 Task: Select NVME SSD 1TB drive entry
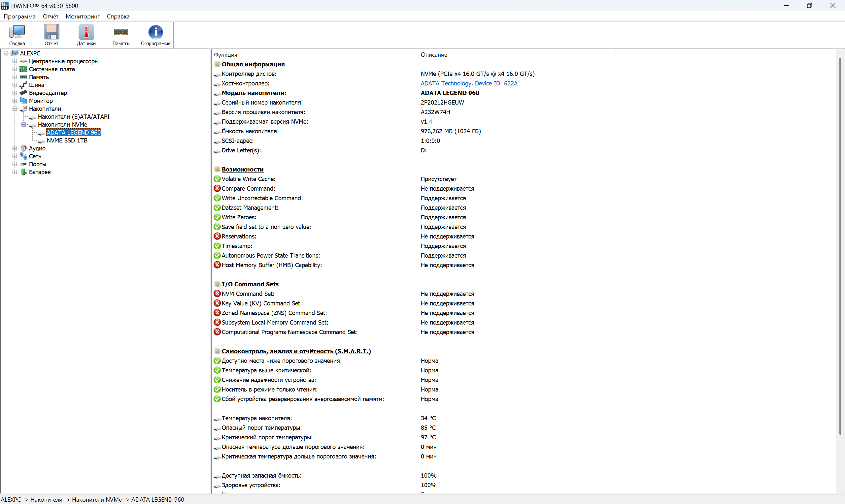click(x=67, y=140)
